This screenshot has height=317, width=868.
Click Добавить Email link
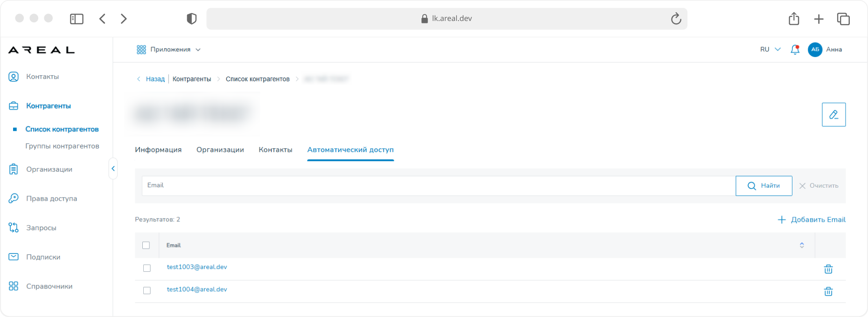click(812, 219)
